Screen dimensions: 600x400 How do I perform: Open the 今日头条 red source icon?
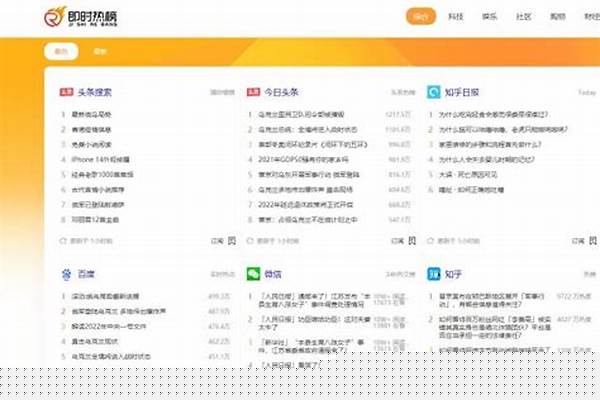pos(253,92)
